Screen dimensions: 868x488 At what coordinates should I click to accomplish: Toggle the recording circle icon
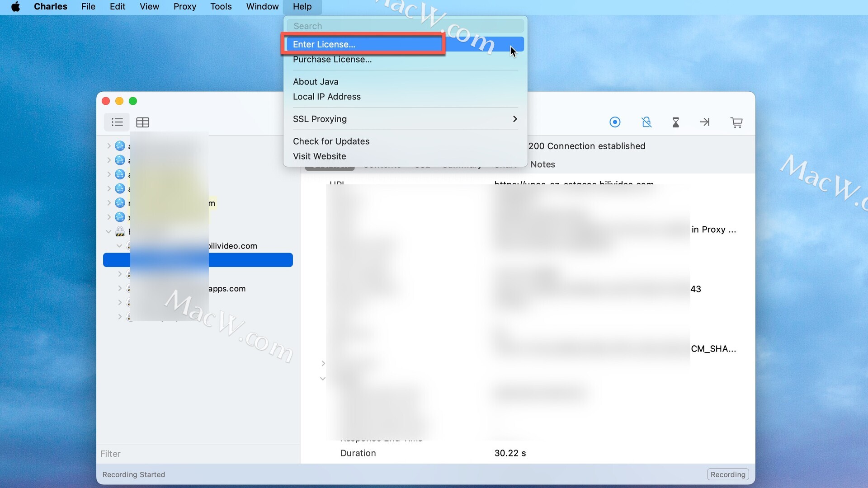coord(615,122)
